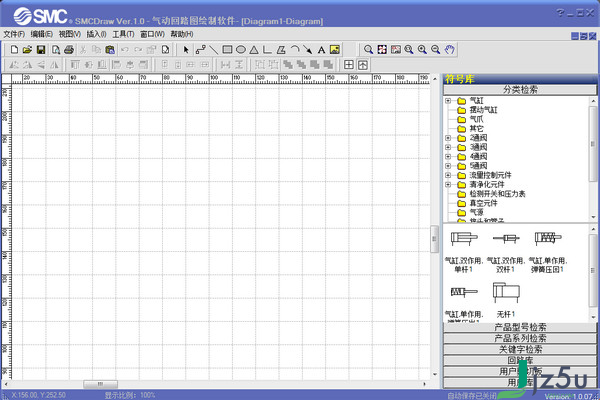
Task: Expand the 4通阀 folder node
Action: [448, 157]
